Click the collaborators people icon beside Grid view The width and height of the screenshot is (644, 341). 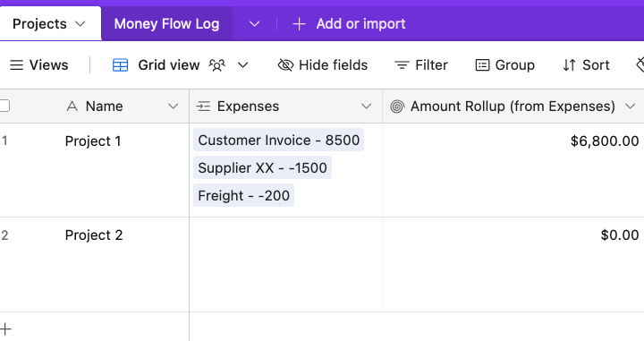click(x=217, y=65)
